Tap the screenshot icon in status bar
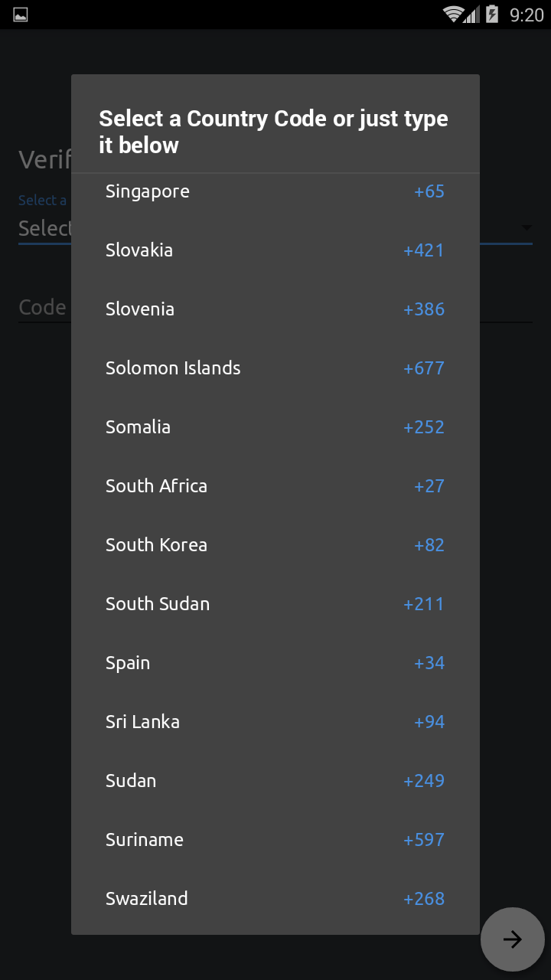Viewport: 551px width, 980px height. tap(21, 13)
